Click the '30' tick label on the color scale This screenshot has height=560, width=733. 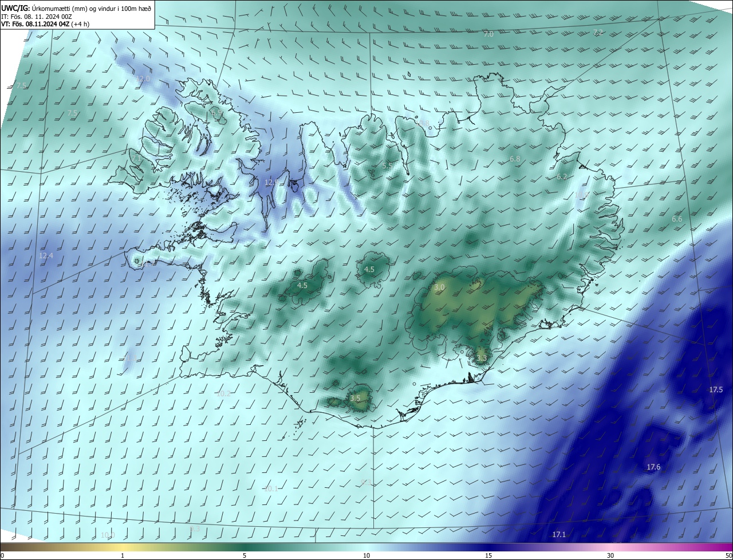point(610,555)
